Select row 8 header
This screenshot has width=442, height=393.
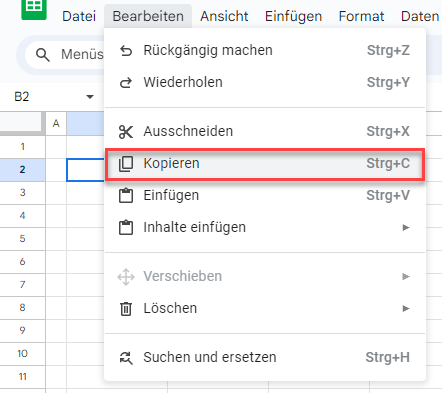pos(22,308)
